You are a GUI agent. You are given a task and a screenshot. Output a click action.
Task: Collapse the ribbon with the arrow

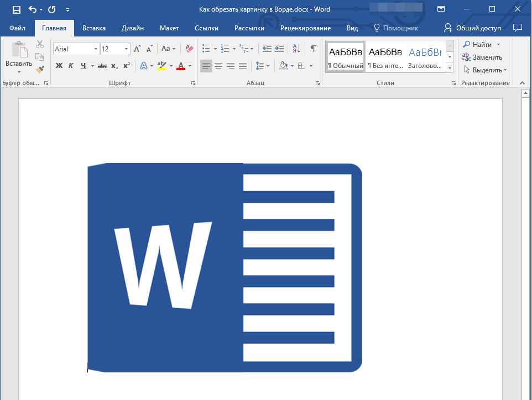click(x=522, y=83)
